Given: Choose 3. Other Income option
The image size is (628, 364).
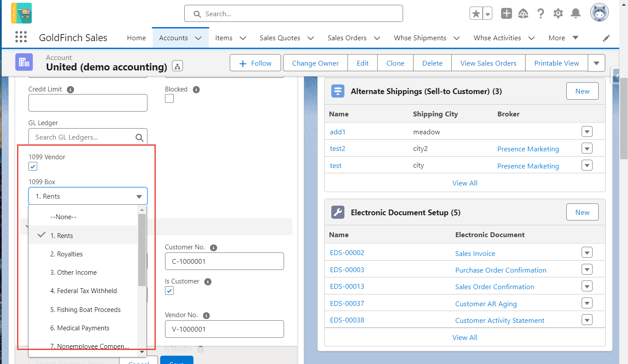Looking at the screenshot, I should pos(83,273).
